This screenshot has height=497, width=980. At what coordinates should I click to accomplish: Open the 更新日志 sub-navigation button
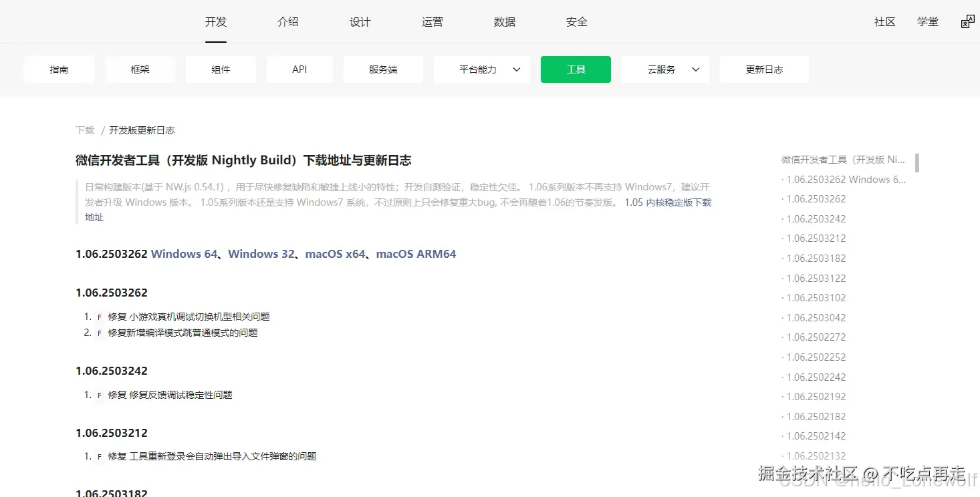pyautogui.click(x=764, y=69)
